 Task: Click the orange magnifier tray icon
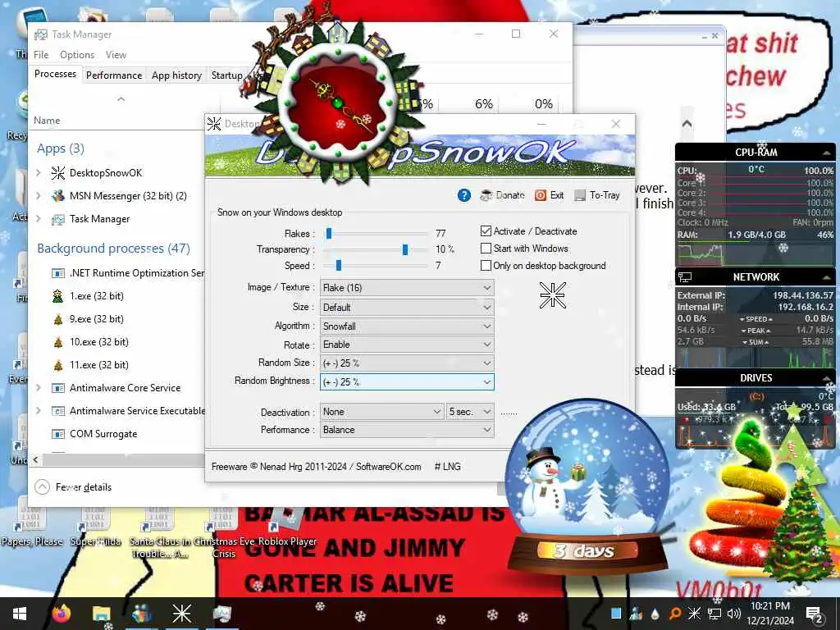point(675,614)
